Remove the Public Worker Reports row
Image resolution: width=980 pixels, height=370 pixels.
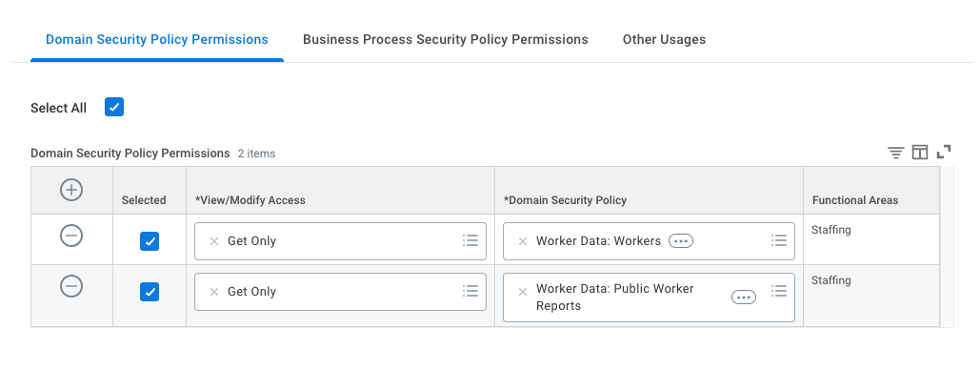(71, 286)
